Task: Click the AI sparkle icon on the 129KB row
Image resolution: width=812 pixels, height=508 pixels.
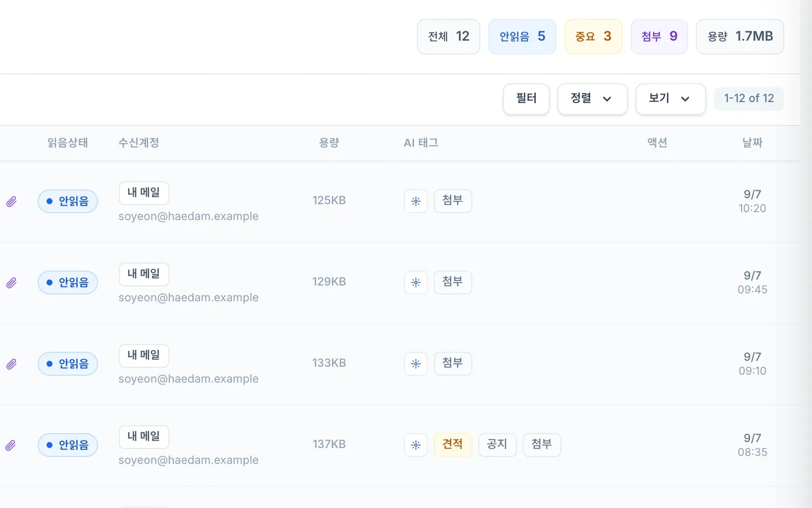Action: click(x=416, y=282)
